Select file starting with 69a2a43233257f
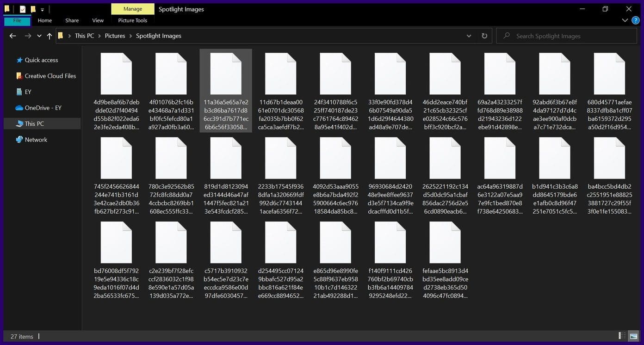The width and height of the screenshot is (644, 345). 500,91
